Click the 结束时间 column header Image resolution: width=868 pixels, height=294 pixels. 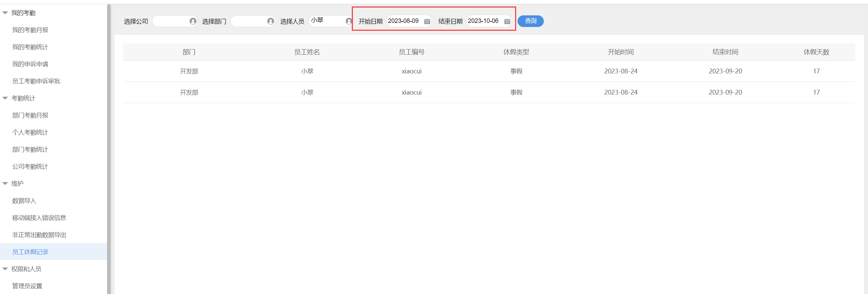[725, 52]
